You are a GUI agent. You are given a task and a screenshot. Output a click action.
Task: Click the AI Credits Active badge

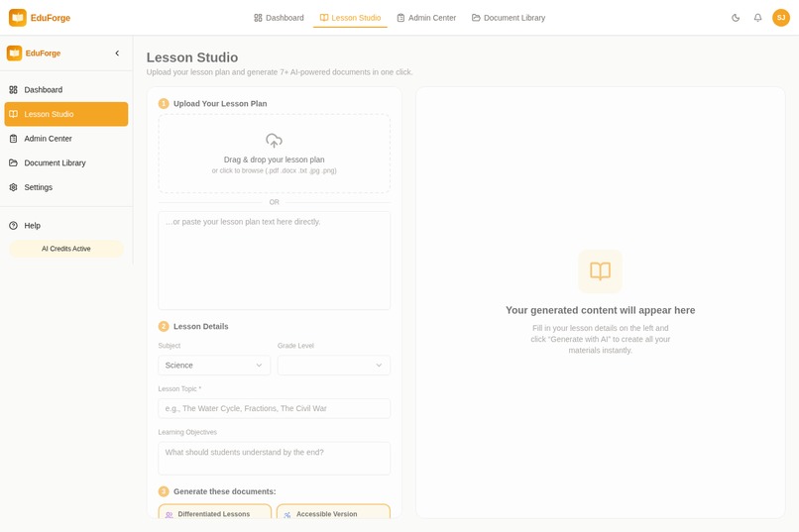(66, 249)
